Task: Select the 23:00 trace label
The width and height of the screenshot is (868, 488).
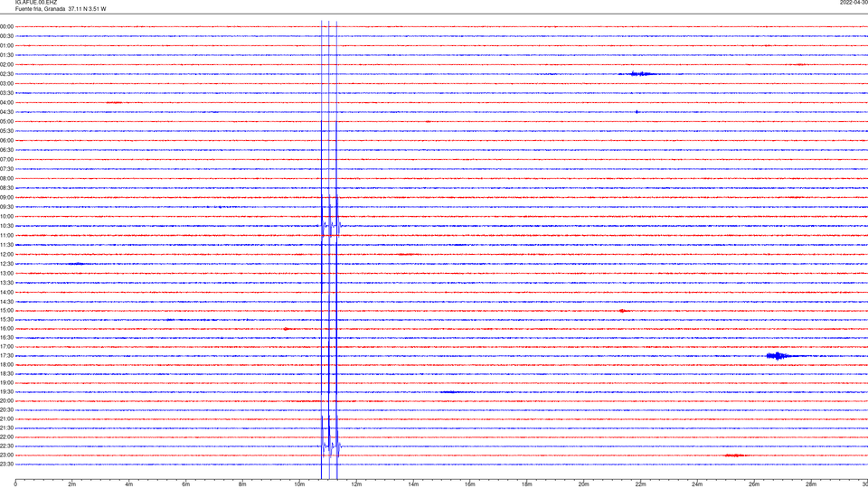Action: [x=6, y=455]
